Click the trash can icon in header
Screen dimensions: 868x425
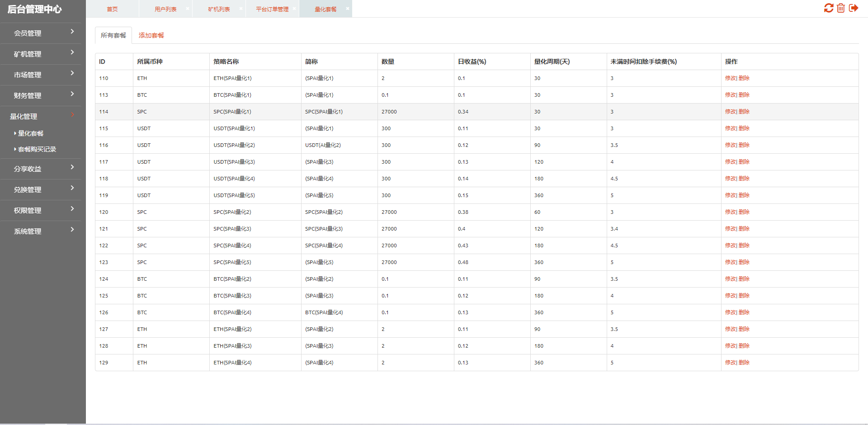[x=841, y=8]
